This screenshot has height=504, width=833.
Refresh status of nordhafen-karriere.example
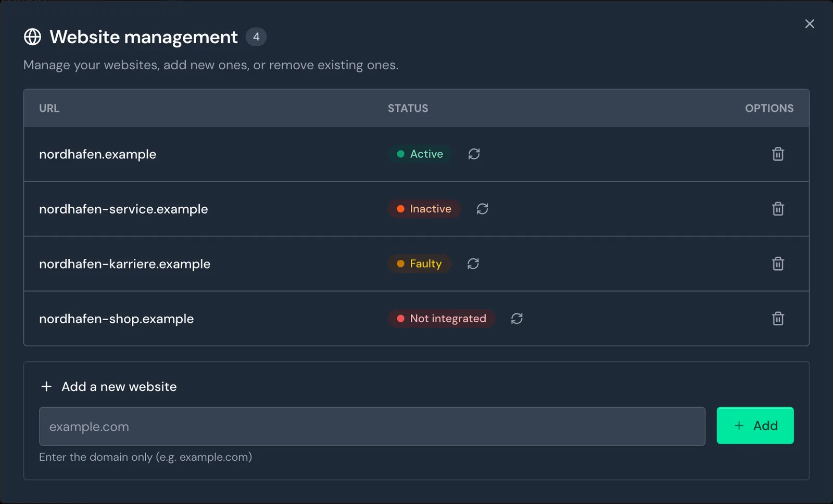pyautogui.click(x=473, y=264)
